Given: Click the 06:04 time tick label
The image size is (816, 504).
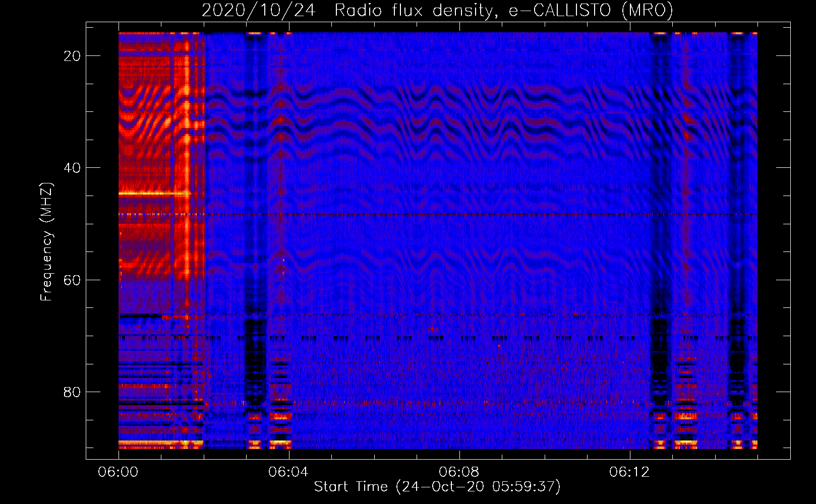Looking at the screenshot, I should click(288, 472).
